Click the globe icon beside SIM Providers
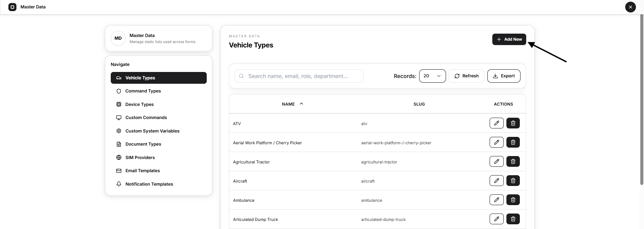 point(119,157)
